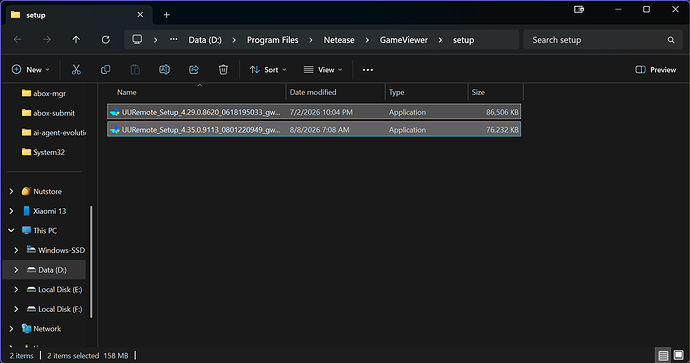Viewport: 690px width, 363px height.
Task: Click the Paste clipboard icon
Action: (135, 70)
